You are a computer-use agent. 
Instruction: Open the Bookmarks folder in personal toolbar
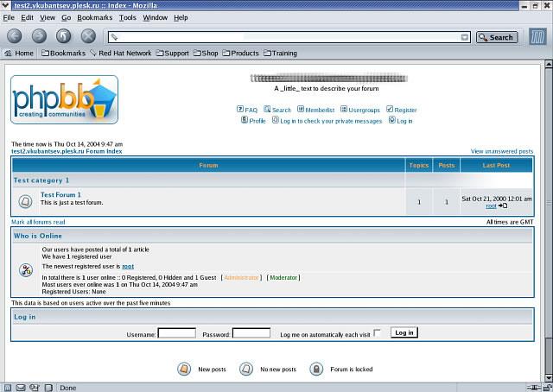(63, 54)
